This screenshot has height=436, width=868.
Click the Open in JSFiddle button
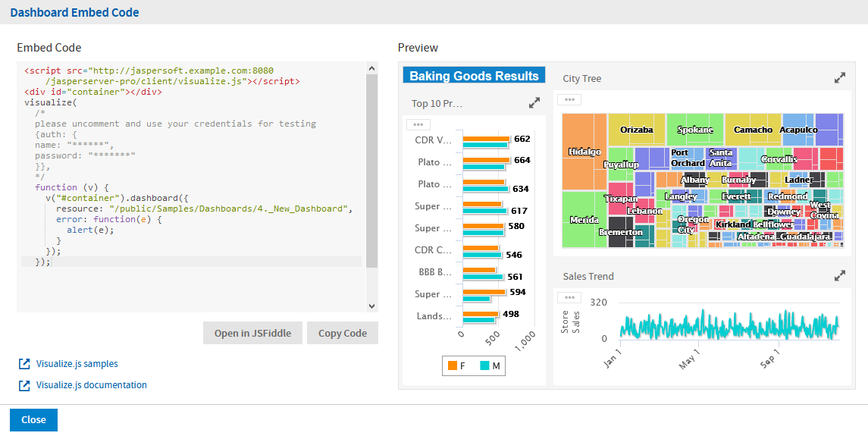pos(253,333)
